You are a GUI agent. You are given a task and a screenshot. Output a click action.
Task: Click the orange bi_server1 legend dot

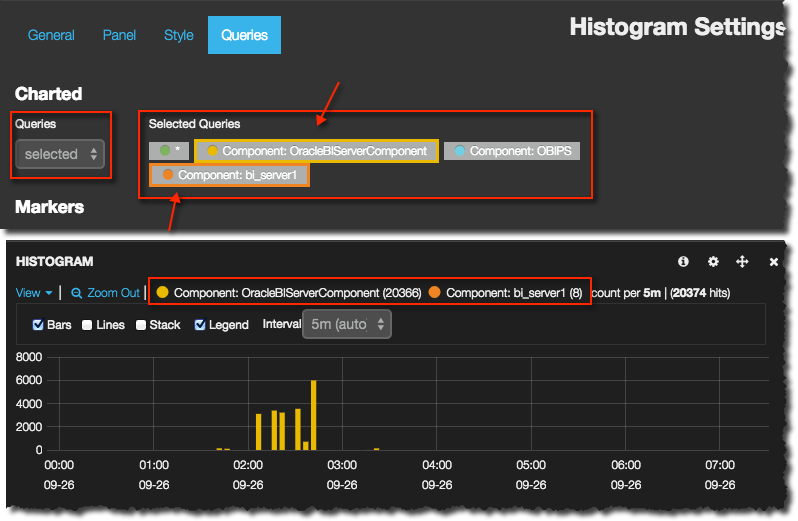434,293
